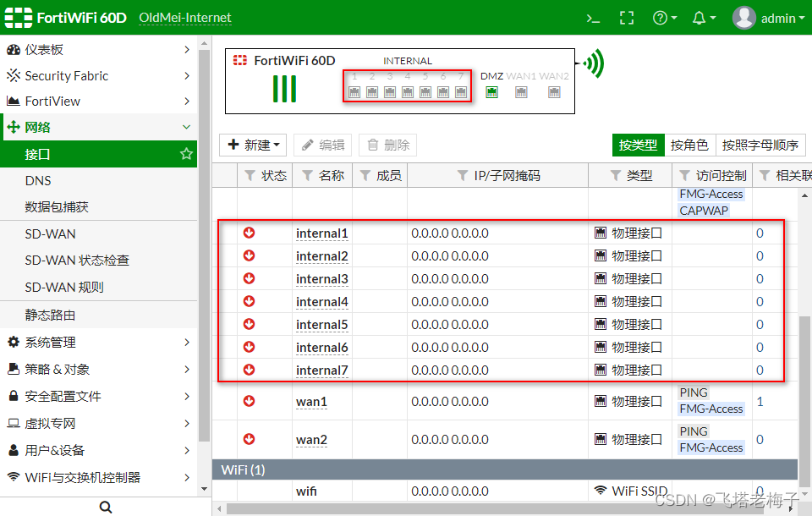Expand the 虚拟专网 menu
Image resolution: width=812 pixels, height=516 pixels.
pyautogui.click(x=98, y=423)
